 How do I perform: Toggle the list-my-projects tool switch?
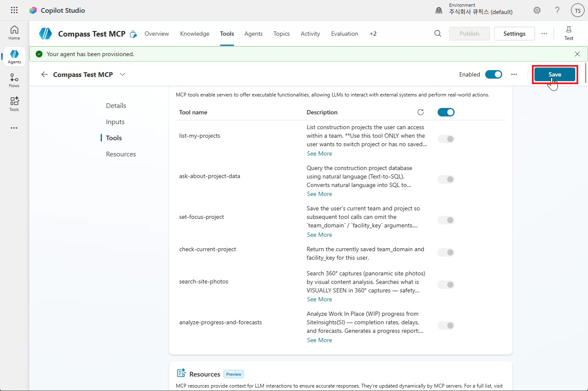pyautogui.click(x=446, y=139)
